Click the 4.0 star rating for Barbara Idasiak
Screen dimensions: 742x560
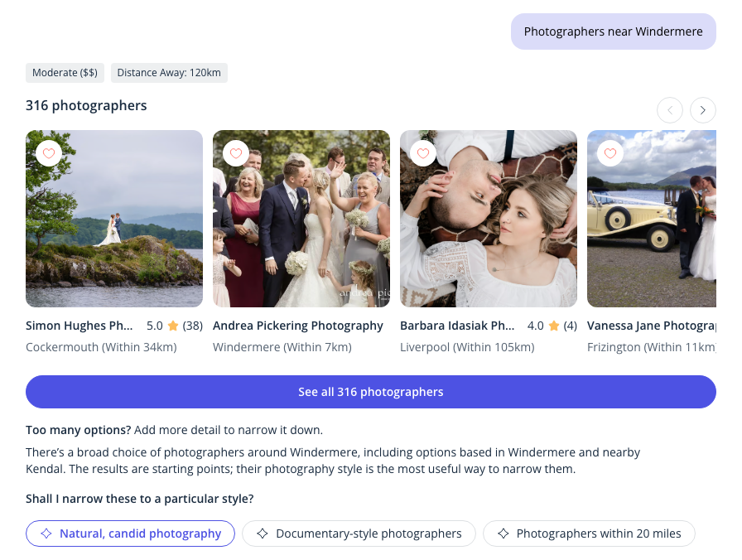[543, 326]
